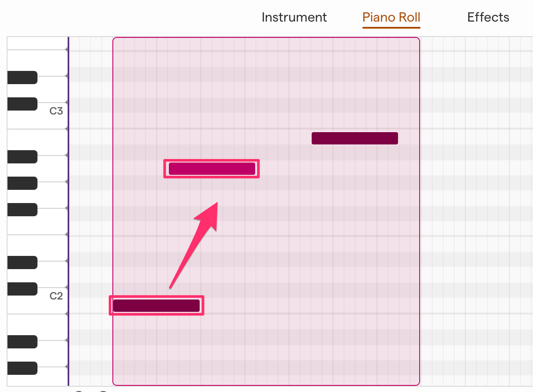Play the black key directly below C2

(22, 342)
